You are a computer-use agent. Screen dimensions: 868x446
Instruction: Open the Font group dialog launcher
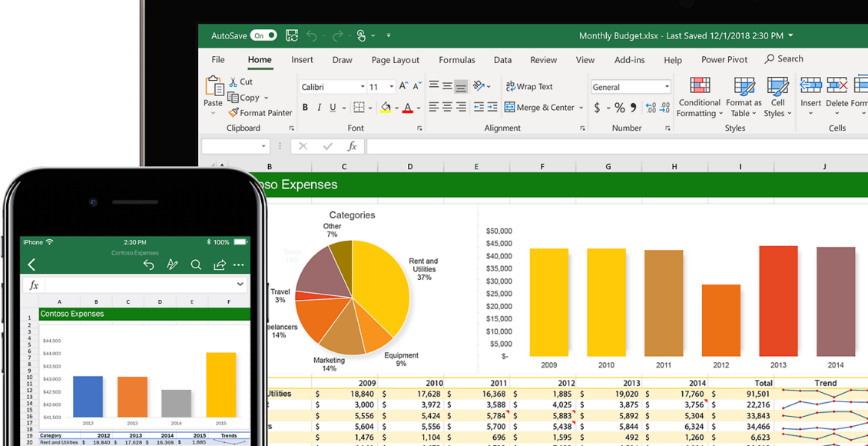click(419, 128)
